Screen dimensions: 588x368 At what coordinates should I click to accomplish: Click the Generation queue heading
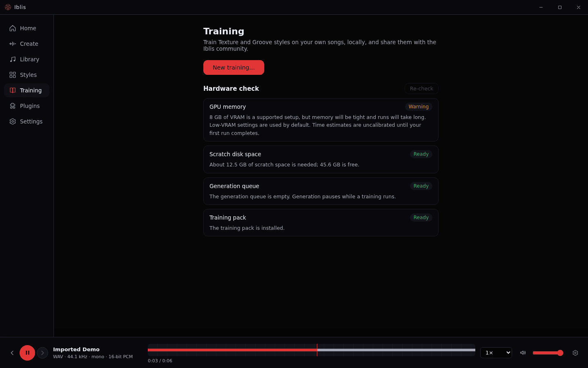click(234, 186)
